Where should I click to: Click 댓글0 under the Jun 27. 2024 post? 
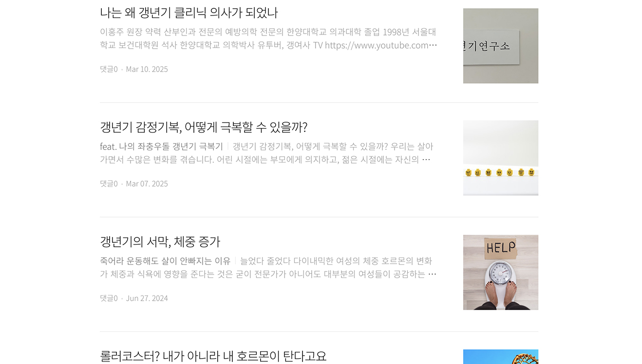109,298
